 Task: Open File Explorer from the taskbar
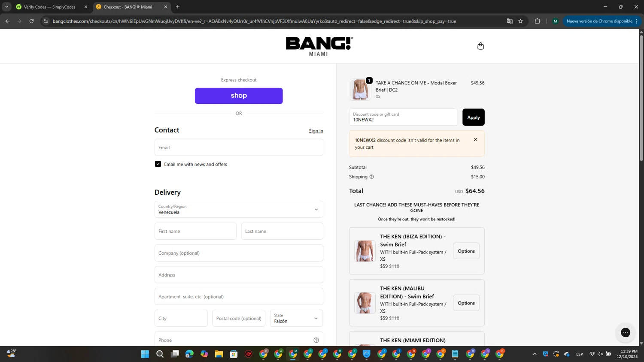pos(219,354)
